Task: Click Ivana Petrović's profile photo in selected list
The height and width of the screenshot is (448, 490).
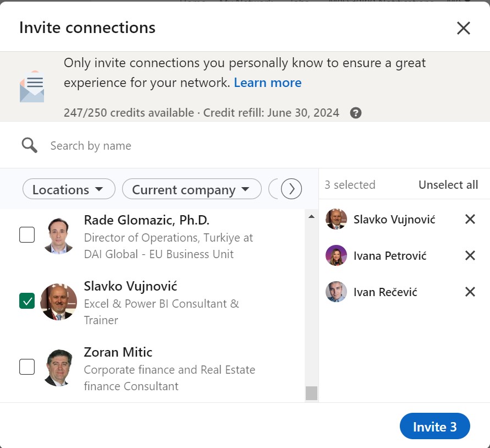Action: coord(336,256)
